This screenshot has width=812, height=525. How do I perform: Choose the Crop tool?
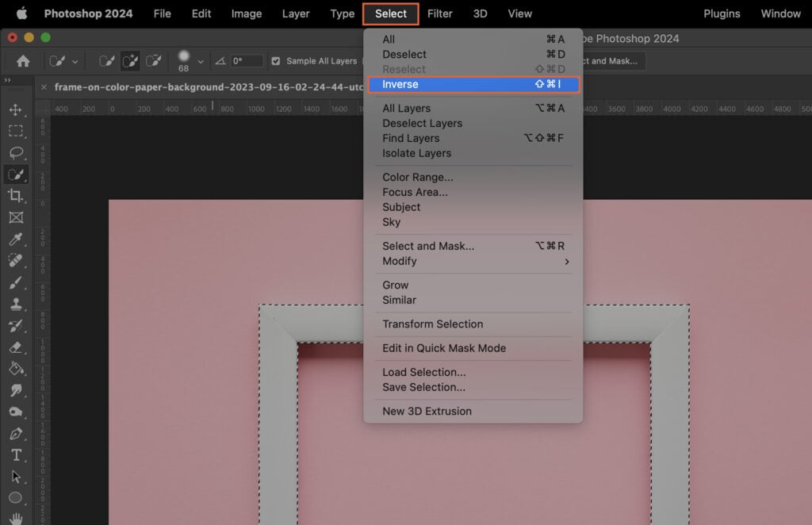click(17, 196)
